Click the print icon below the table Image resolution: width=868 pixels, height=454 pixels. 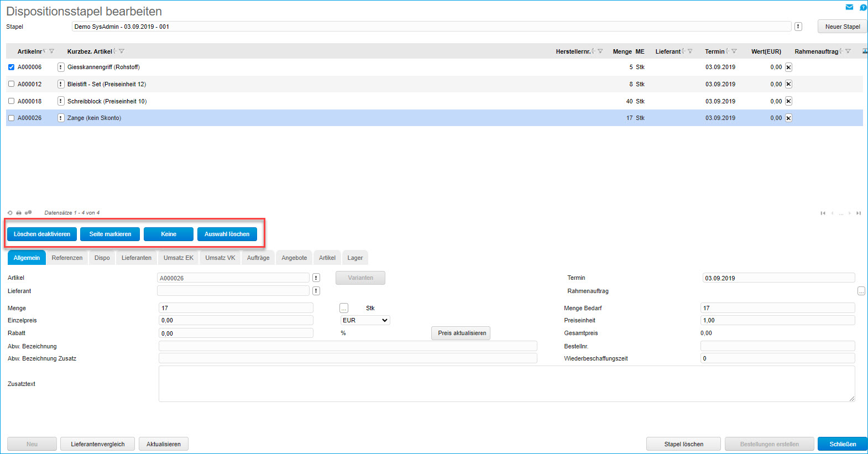tap(19, 213)
